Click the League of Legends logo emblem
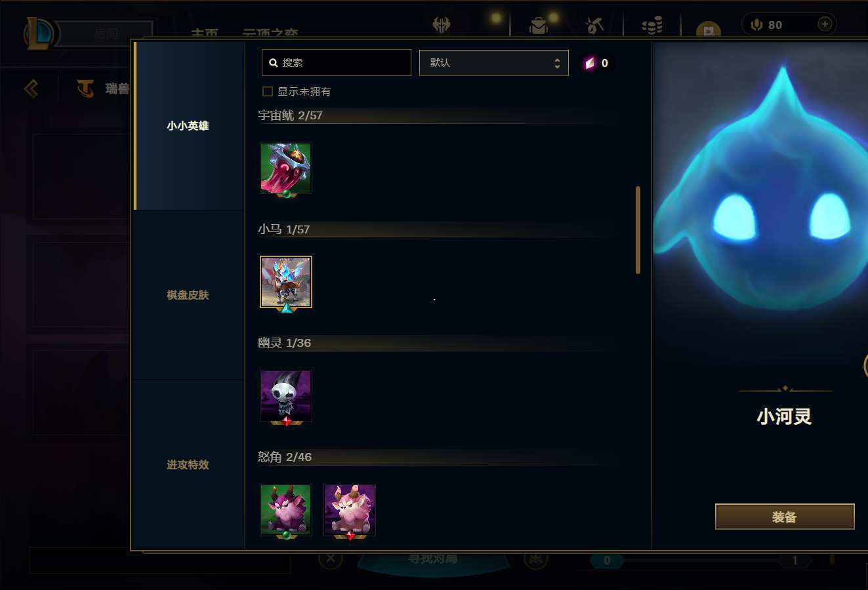 point(39,33)
